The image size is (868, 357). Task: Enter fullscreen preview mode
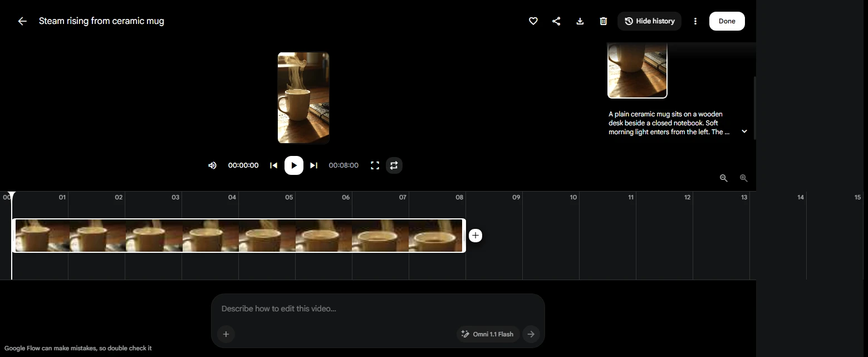(x=375, y=165)
